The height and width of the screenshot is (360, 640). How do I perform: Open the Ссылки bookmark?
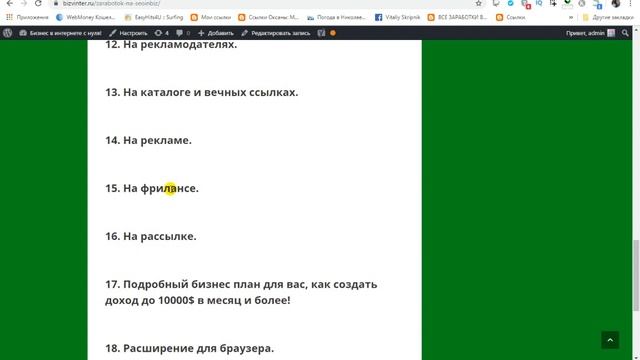coord(511,17)
